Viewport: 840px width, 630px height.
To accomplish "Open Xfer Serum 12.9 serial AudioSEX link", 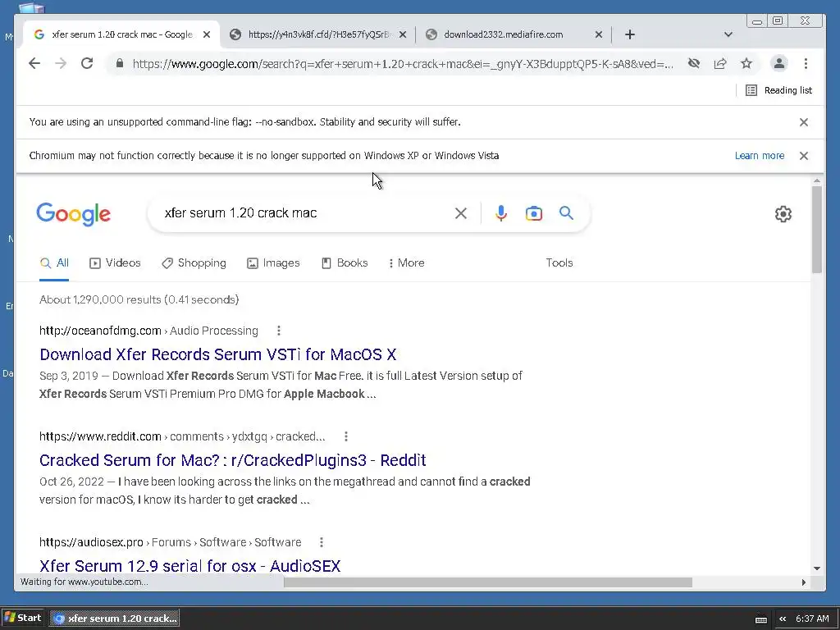I will coord(190,566).
